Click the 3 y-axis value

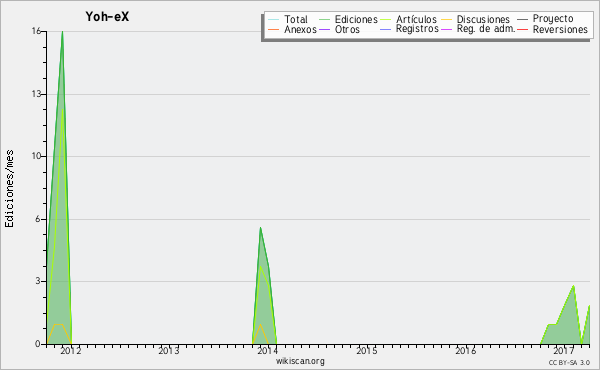coord(38,281)
